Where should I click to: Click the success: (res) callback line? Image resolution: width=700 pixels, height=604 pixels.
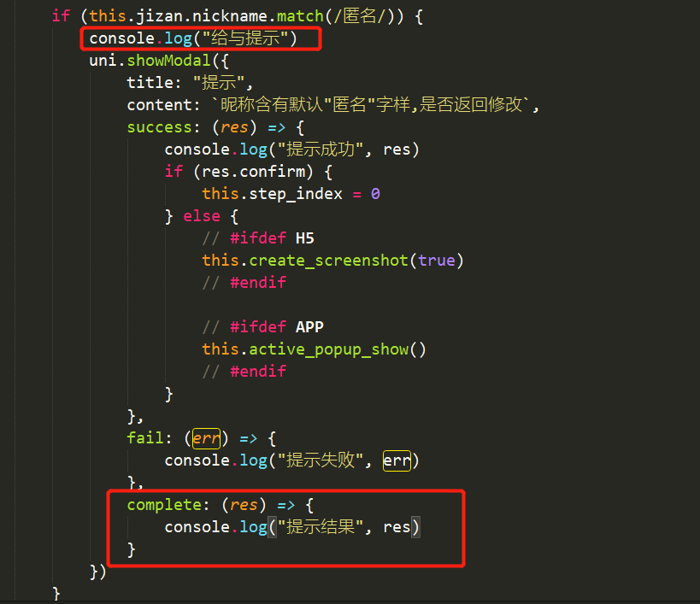(x=215, y=127)
